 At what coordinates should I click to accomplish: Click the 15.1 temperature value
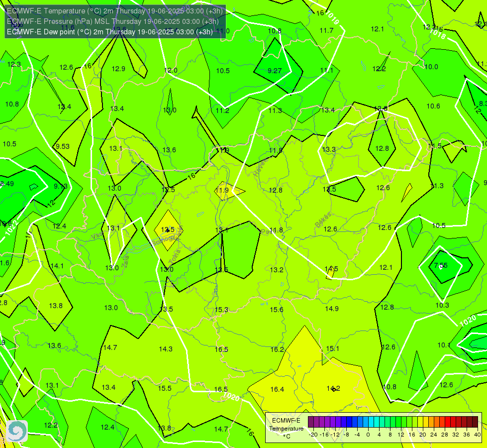pyautogui.click(x=332, y=348)
